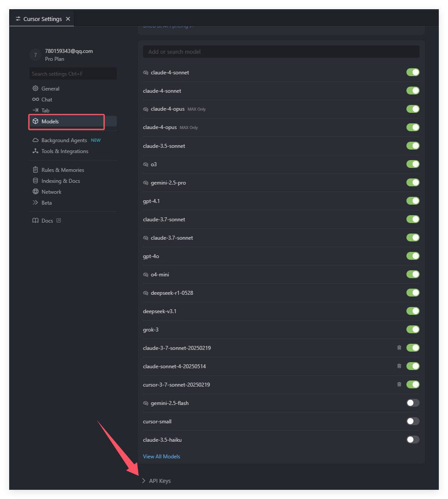Switch off the gpt-4.1 model
This screenshot has height=499, width=448.
click(413, 201)
